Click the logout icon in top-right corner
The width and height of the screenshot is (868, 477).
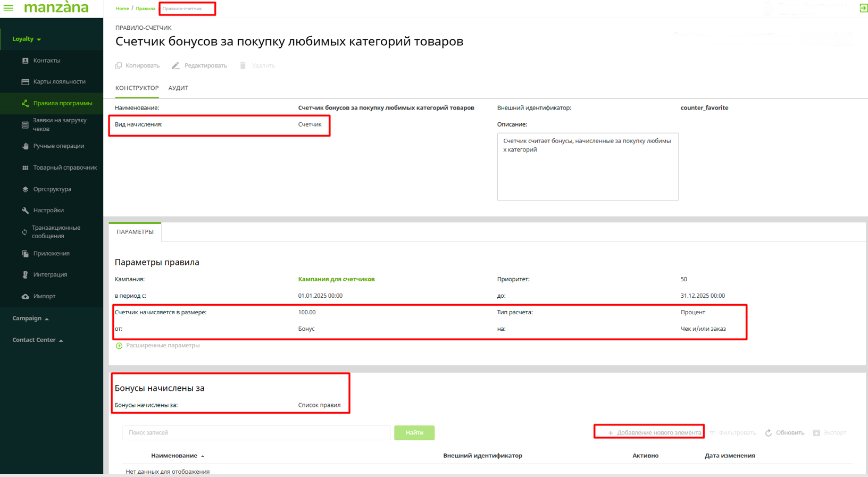(x=863, y=8)
